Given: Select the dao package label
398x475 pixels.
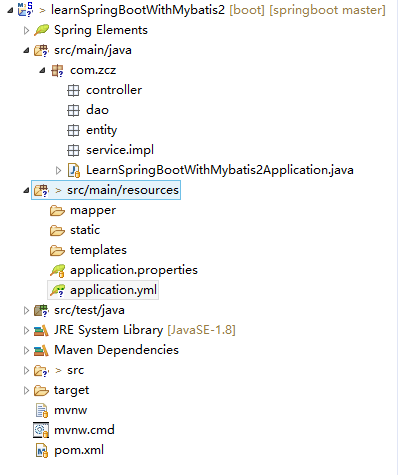Looking at the screenshot, I should pos(97,110).
